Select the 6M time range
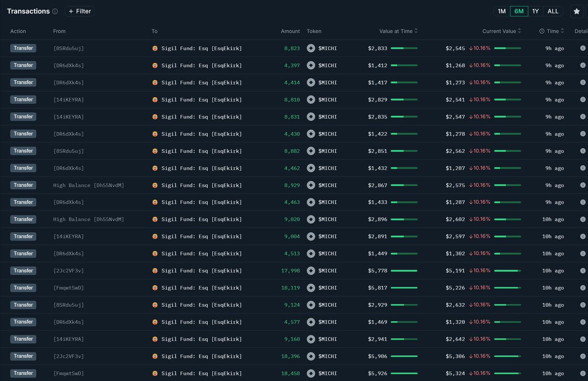Image resolution: width=588 pixels, height=381 pixels. click(519, 11)
